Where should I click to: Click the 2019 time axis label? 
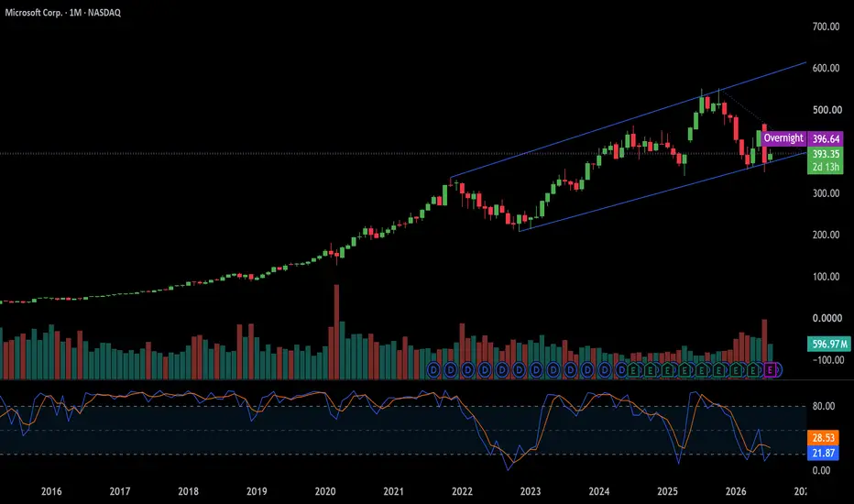point(257,491)
